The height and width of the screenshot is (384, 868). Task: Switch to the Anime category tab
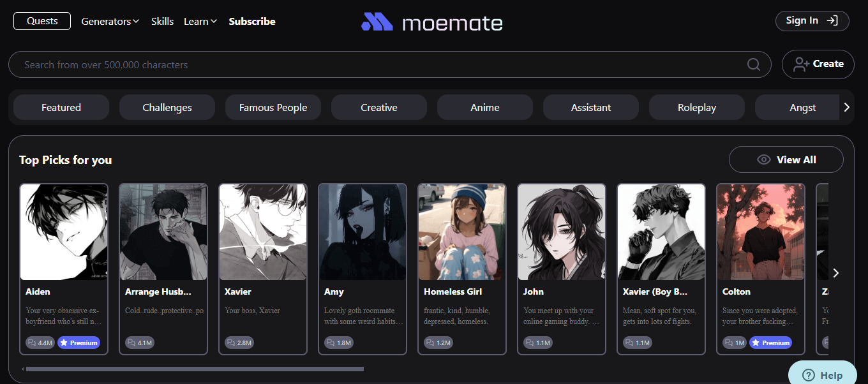click(484, 107)
